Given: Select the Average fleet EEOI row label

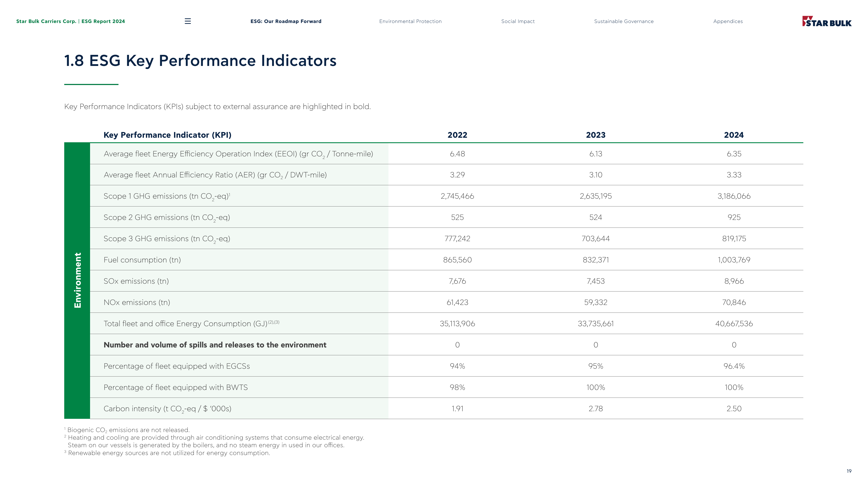Looking at the screenshot, I should pyautogui.click(x=238, y=154).
